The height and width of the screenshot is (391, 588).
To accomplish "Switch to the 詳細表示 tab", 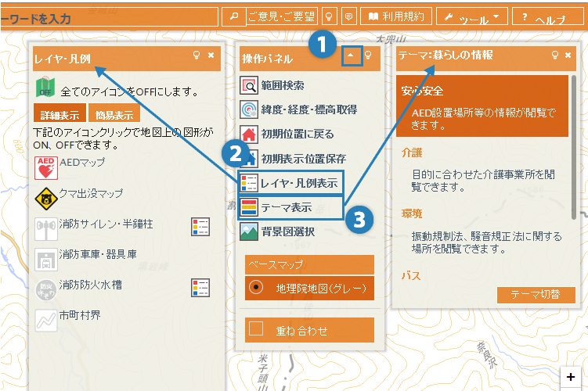I will (59, 114).
